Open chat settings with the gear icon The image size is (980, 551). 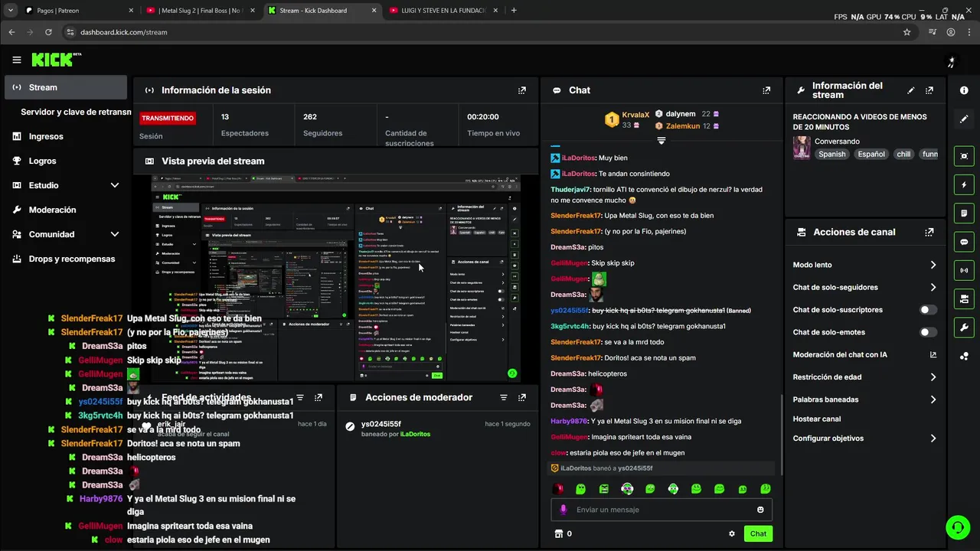732,533
